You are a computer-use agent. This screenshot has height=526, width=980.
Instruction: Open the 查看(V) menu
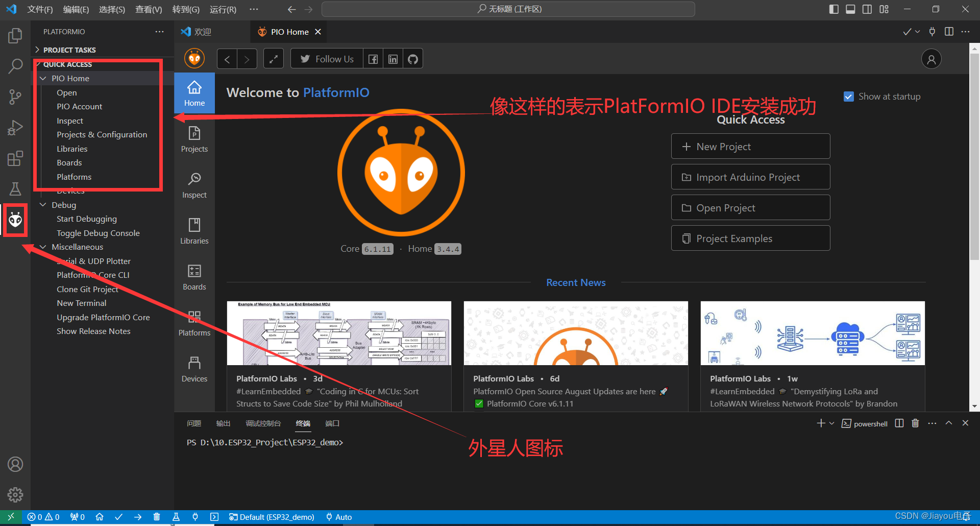tap(149, 9)
